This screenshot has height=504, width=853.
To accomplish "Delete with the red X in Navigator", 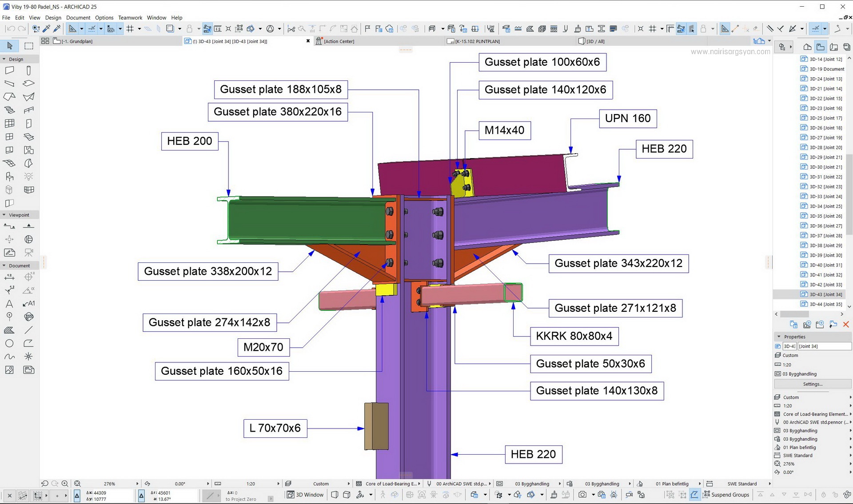I will tap(846, 325).
